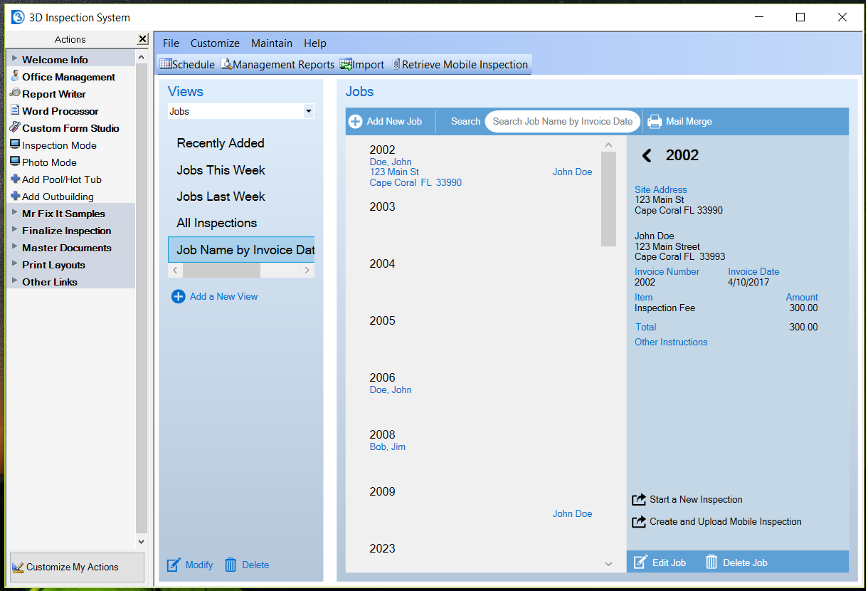This screenshot has height=591, width=868.
Task: Expand the Other Links section
Action: pos(15,281)
